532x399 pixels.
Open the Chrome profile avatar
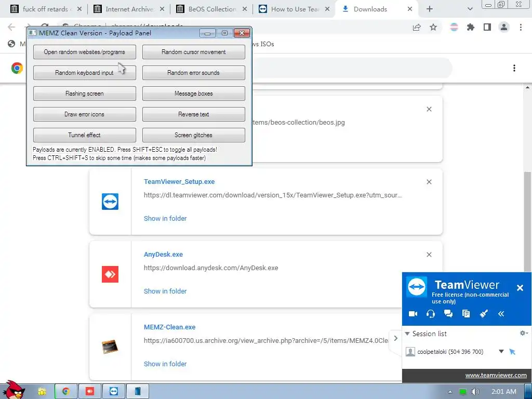[x=504, y=28]
